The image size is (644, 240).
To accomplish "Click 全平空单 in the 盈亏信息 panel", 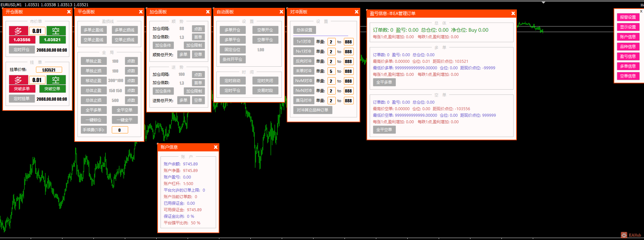I will click(384, 129).
